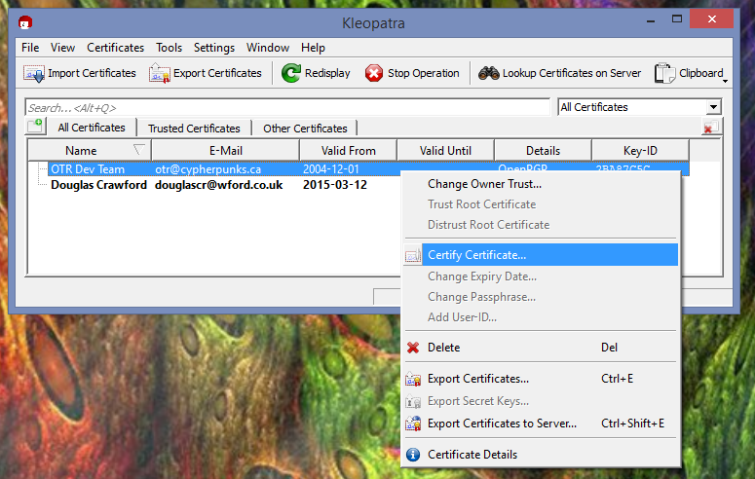Click the blue info Certificate Details icon
This screenshot has width=755, height=479.
pos(413,454)
